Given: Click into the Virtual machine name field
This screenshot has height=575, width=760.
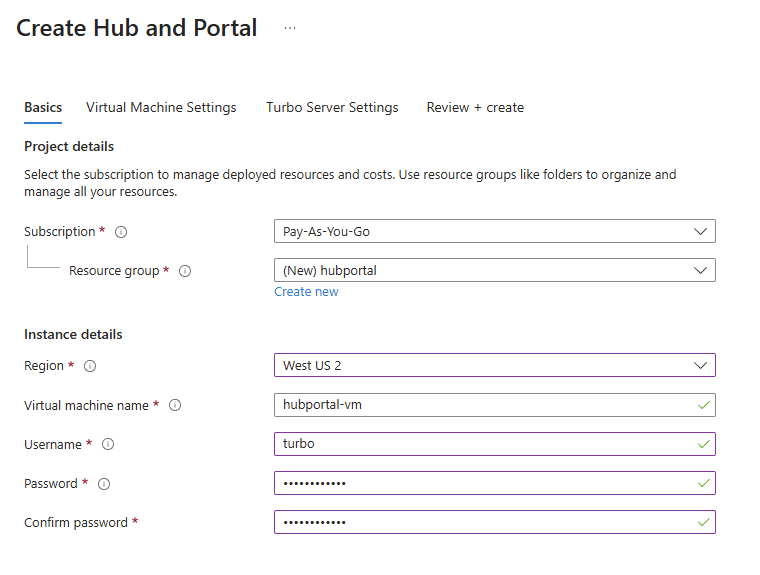Looking at the screenshot, I should coord(484,405).
